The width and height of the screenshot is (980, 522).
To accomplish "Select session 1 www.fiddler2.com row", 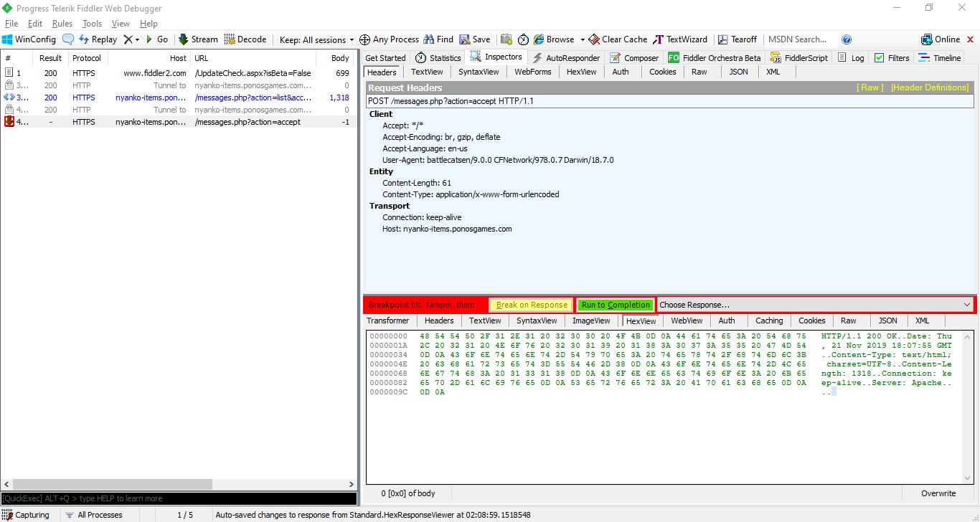I will coord(178,73).
